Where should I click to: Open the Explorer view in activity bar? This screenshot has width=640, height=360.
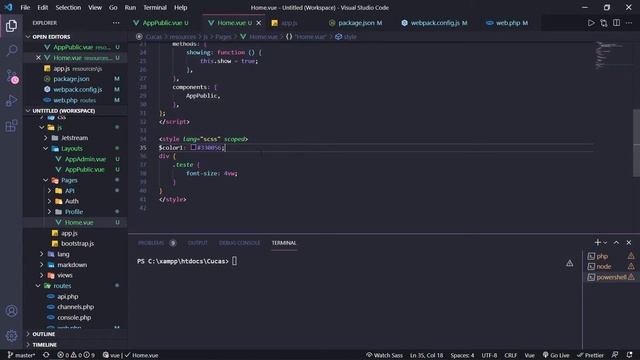click(x=11, y=26)
